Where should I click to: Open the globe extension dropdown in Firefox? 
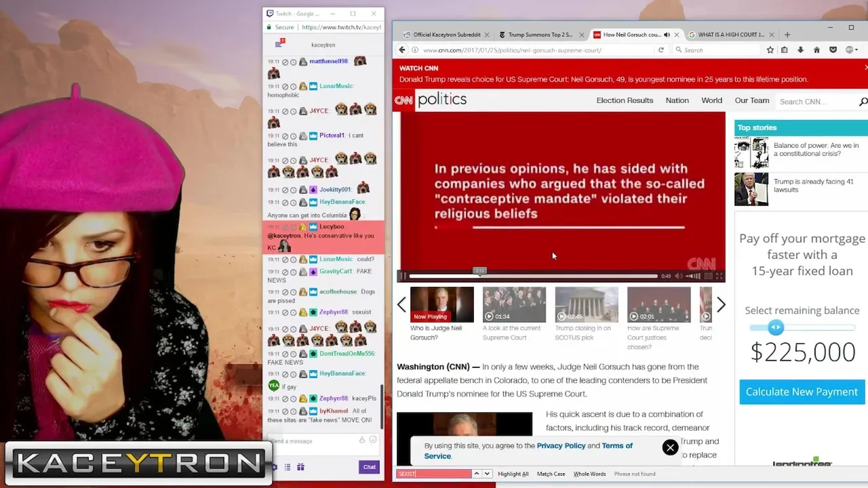point(852,49)
